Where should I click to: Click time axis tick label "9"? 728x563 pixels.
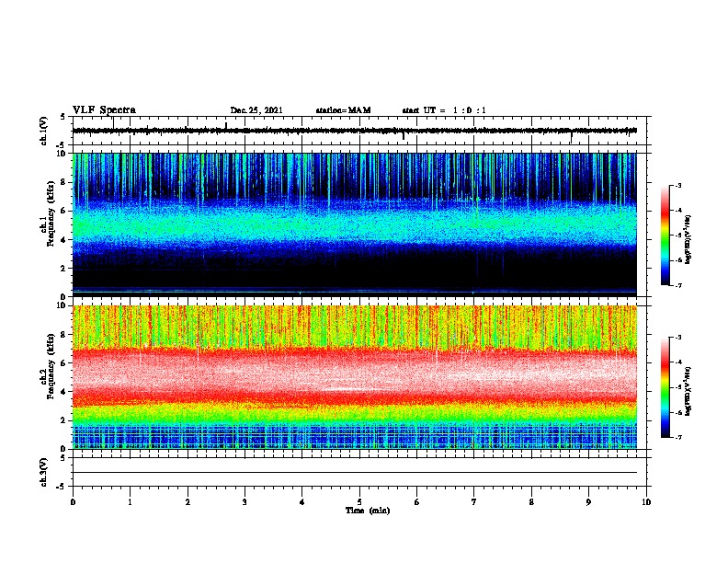pyautogui.click(x=588, y=502)
